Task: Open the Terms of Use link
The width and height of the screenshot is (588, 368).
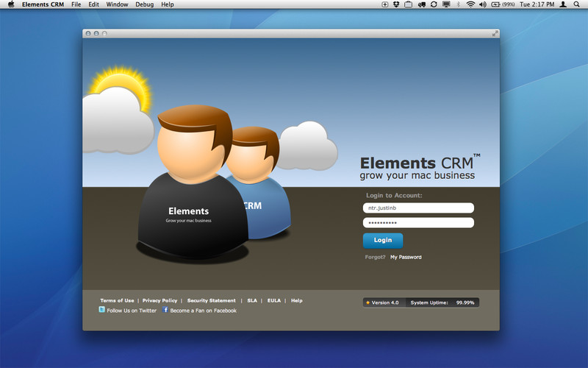Action: (117, 300)
